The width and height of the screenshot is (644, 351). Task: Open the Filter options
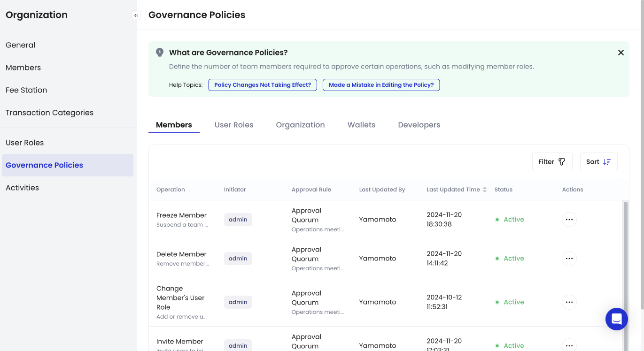coord(552,162)
